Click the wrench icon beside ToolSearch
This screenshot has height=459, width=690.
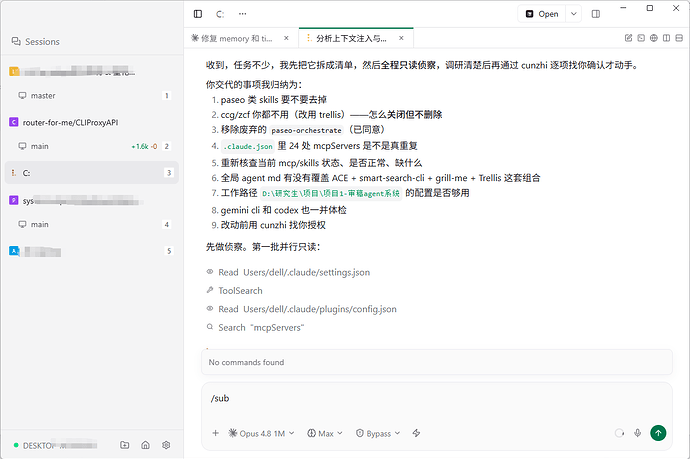pos(210,290)
